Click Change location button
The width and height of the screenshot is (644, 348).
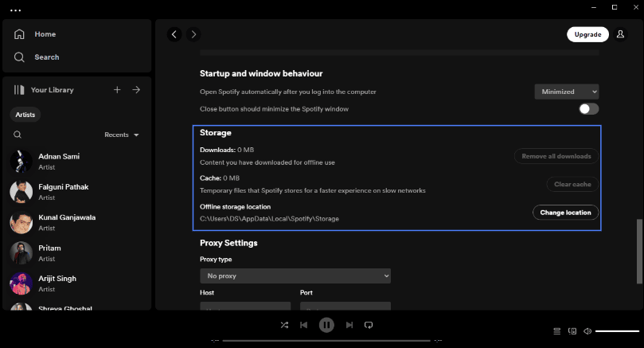[x=565, y=213]
